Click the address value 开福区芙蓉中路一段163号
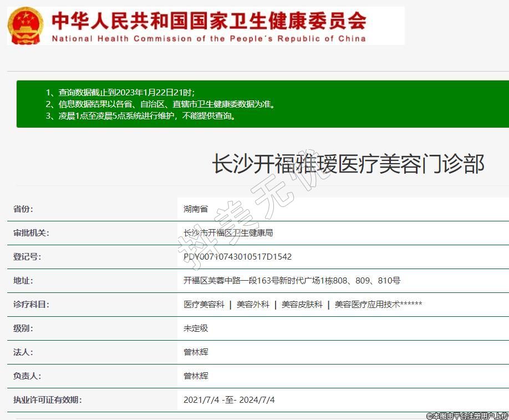Image resolution: width=509 pixels, height=420 pixels. tap(292, 281)
